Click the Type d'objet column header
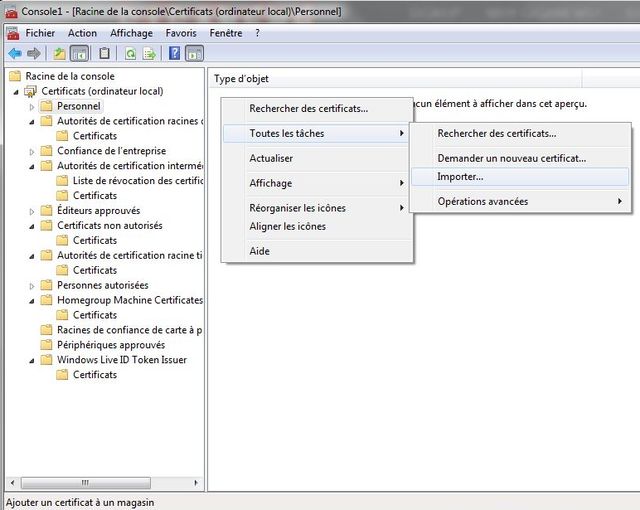640x510 pixels. pos(396,79)
